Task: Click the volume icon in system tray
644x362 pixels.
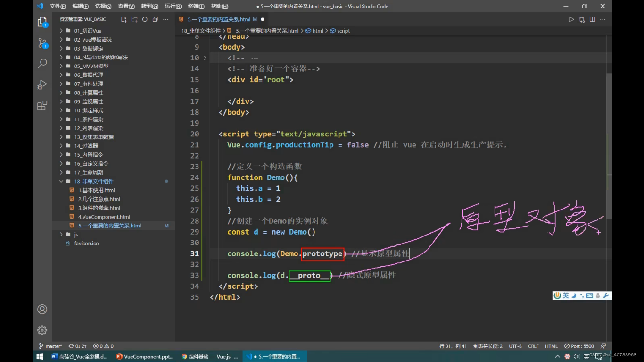Action: (x=576, y=356)
